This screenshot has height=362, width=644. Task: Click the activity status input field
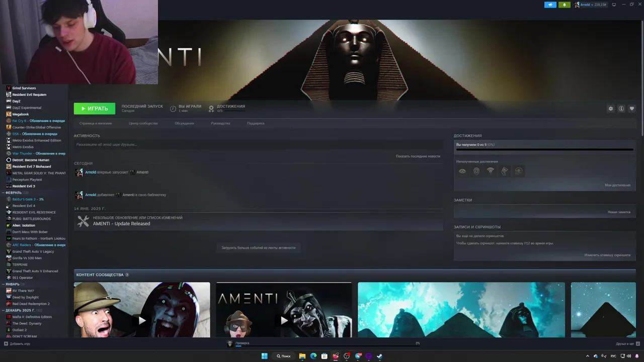click(258, 145)
